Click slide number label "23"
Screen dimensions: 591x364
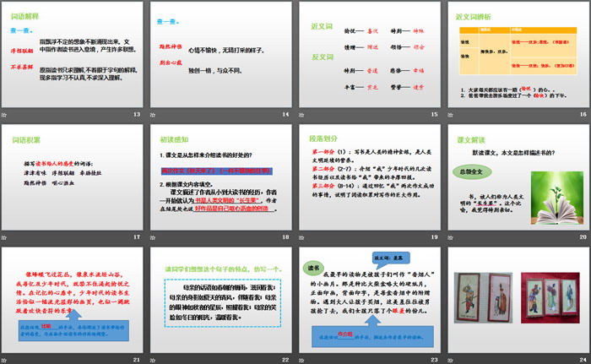(435, 360)
